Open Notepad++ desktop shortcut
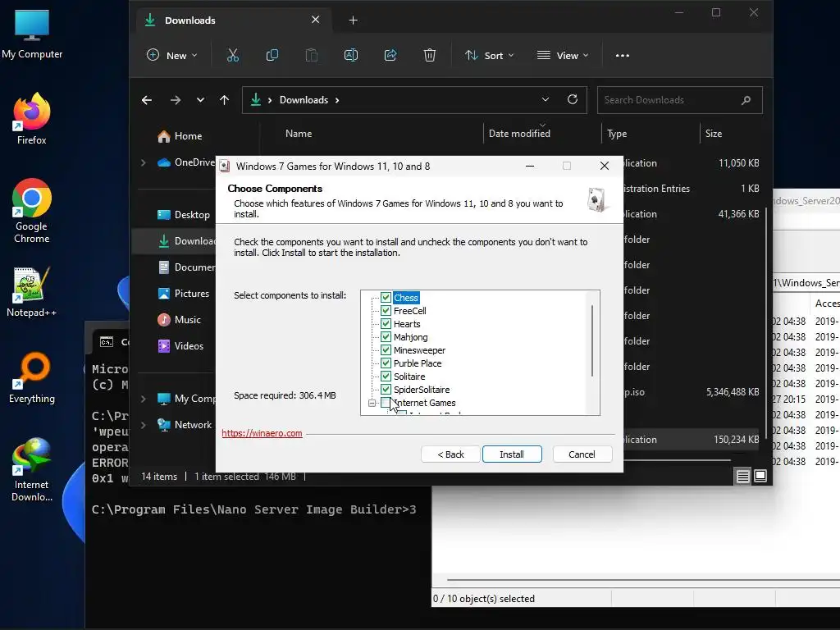Screen dimensions: 840x630 point(32,291)
